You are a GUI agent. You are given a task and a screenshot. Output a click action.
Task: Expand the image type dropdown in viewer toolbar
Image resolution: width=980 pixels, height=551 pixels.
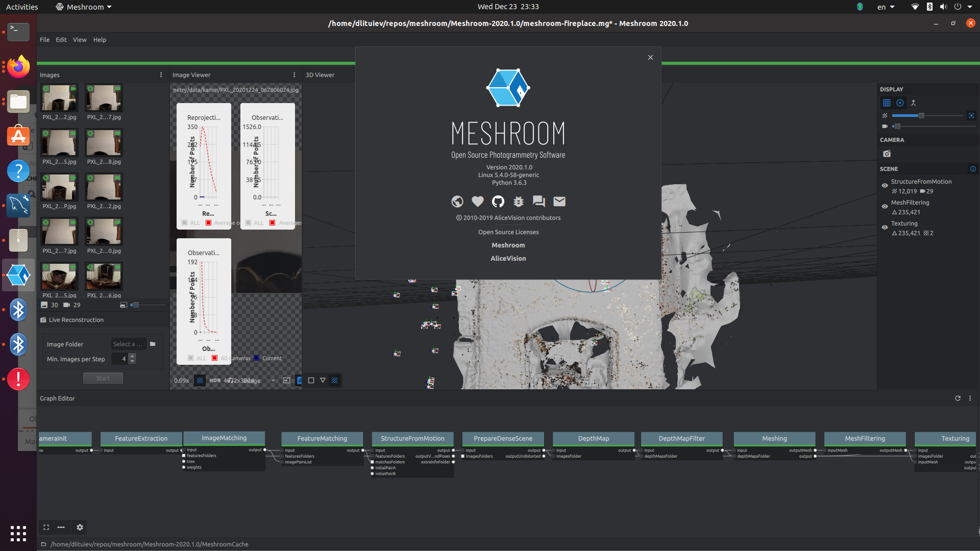tap(273, 381)
